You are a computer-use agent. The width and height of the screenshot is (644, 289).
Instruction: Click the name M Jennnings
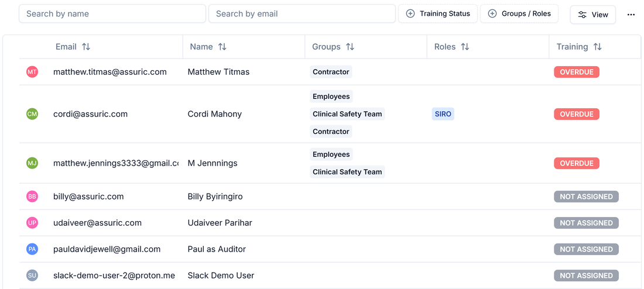(213, 163)
